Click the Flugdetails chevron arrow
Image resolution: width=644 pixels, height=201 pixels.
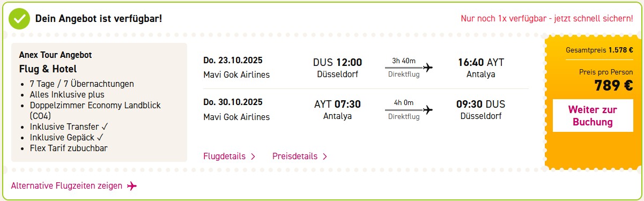(253, 157)
